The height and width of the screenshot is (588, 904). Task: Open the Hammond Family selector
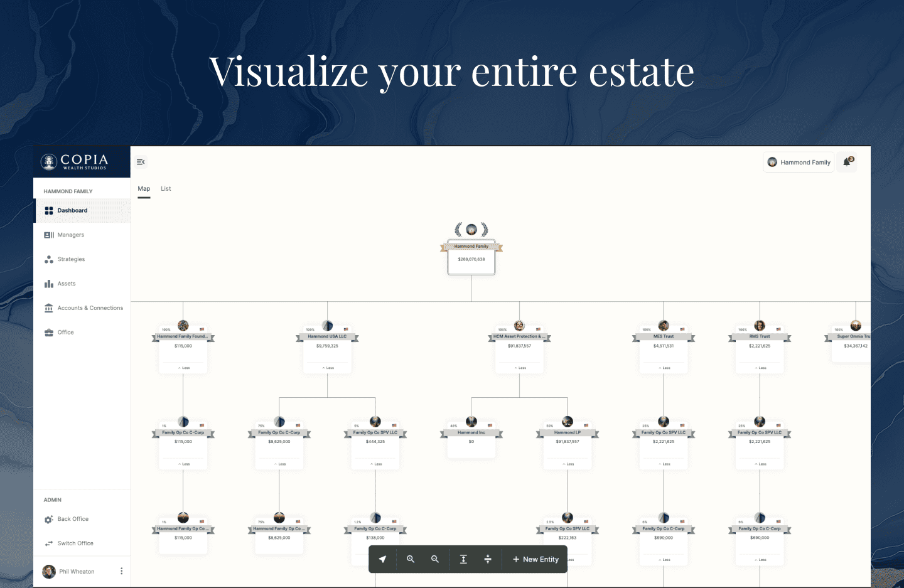[799, 162]
